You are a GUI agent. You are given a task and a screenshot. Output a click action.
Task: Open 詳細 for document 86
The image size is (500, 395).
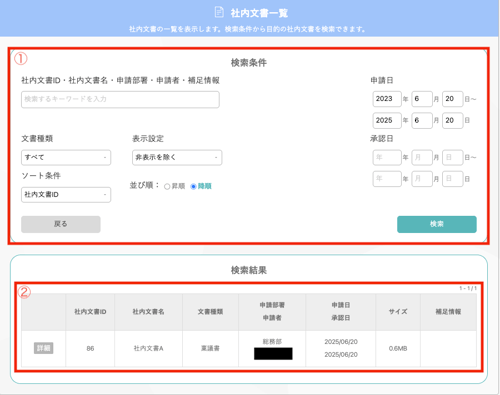44,348
